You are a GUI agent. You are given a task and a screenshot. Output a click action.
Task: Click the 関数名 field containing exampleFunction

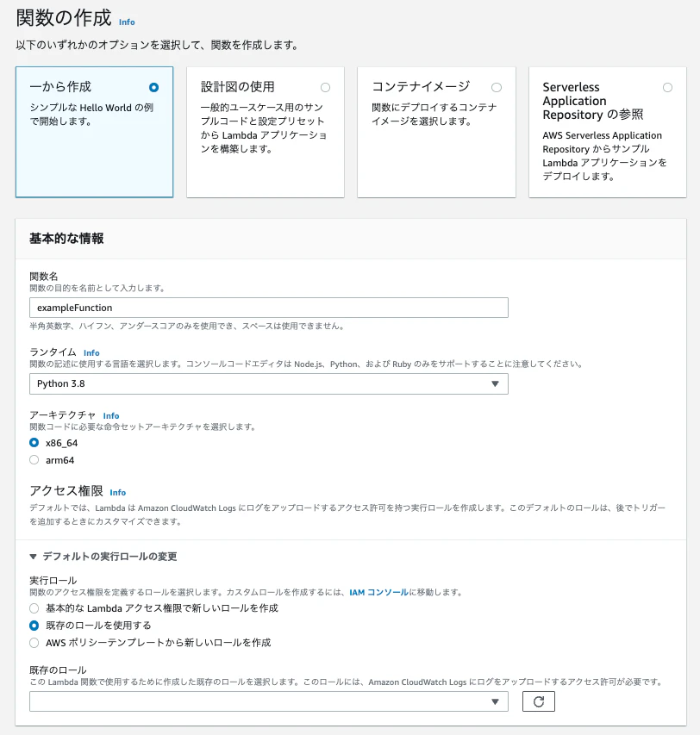(269, 308)
